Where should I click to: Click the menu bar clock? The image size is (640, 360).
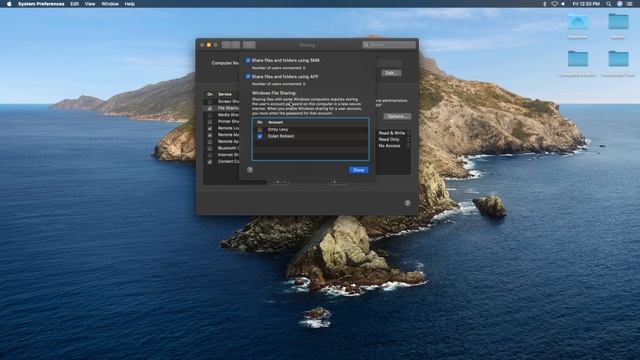[586, 4]
